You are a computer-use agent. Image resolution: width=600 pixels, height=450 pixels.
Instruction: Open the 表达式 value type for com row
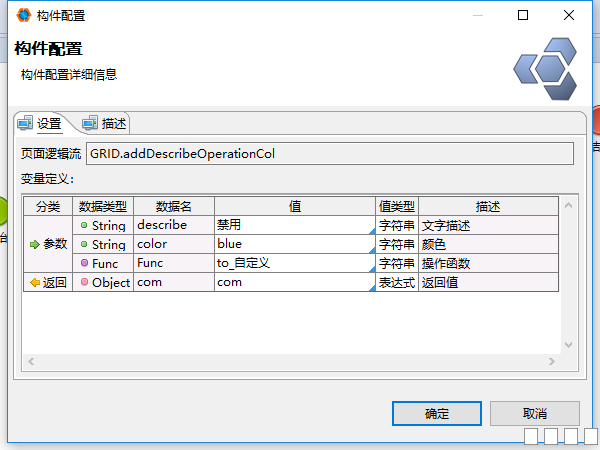(x=396, y=283)
